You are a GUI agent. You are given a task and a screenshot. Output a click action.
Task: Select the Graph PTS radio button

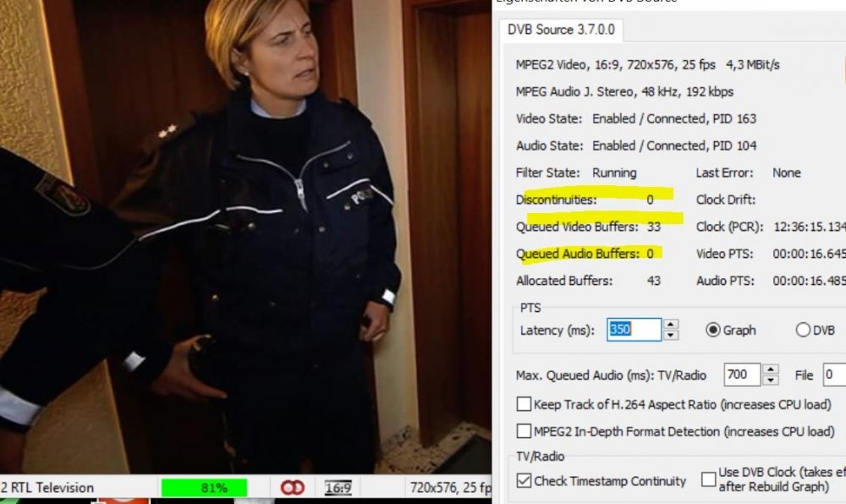(712, 330)
